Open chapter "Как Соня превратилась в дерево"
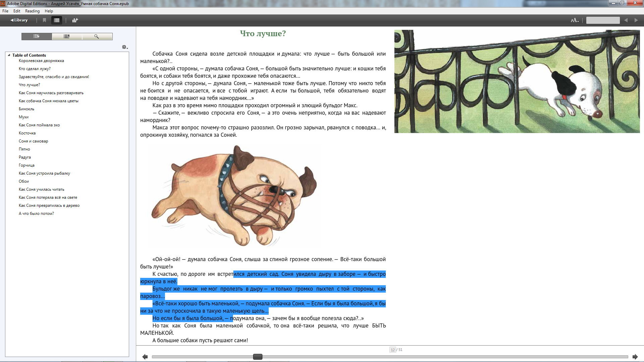This screenshot has height=362, width=644. 49,205
